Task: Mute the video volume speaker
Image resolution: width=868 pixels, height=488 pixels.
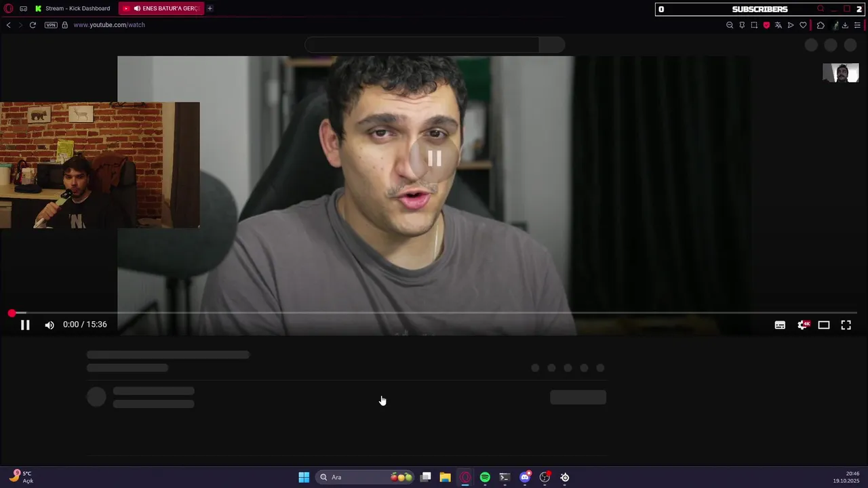Action: [50, 325]
